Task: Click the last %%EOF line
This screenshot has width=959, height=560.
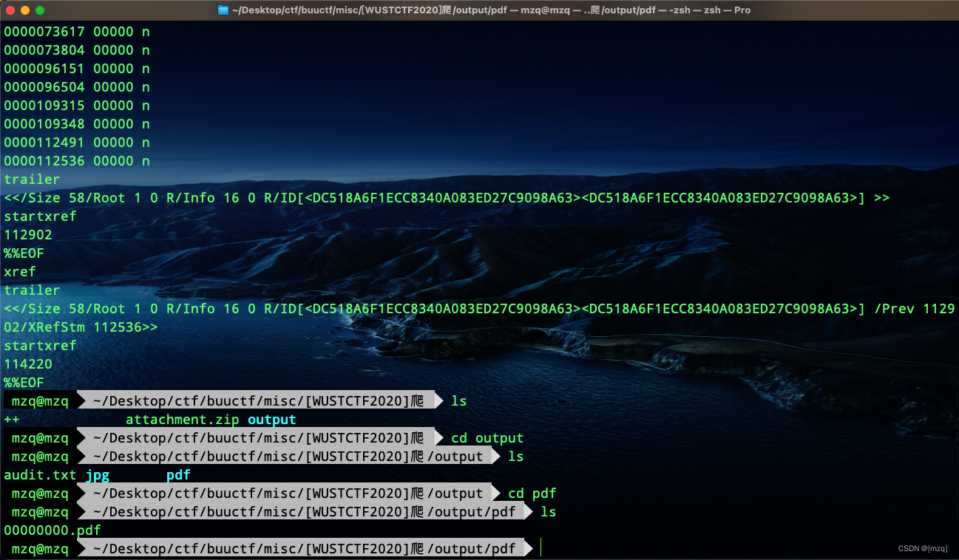Action: [24, 383]
